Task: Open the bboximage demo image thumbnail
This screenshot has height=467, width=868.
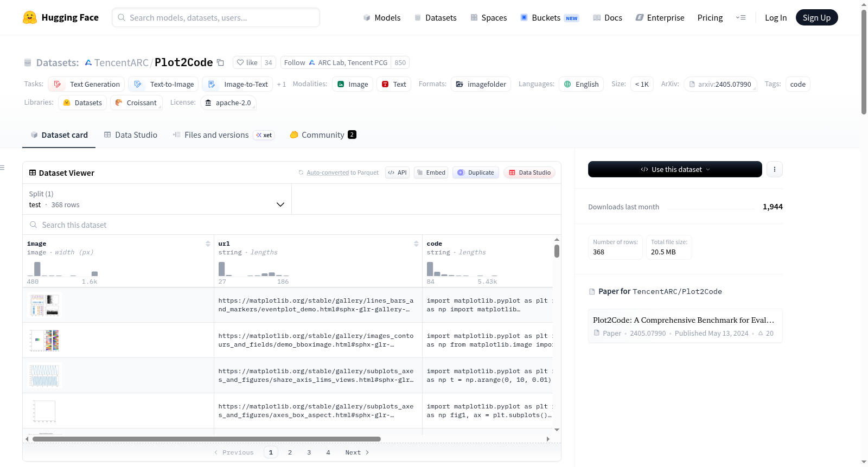Action: [x=44, y=340]
